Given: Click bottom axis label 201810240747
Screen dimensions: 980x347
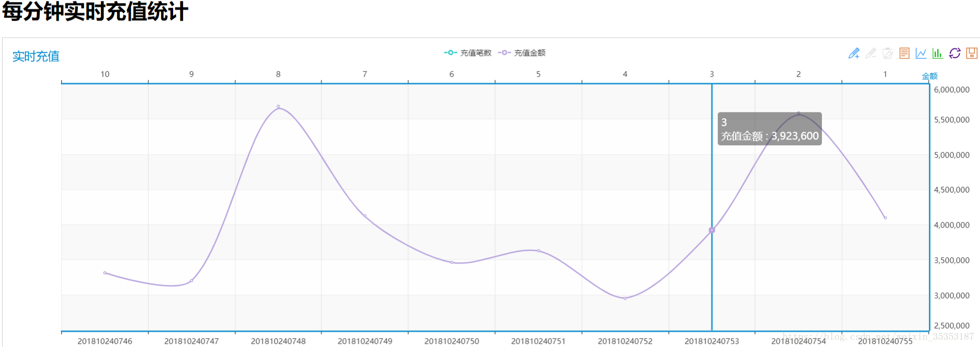Looking at the screenshot, I should 191,341.
